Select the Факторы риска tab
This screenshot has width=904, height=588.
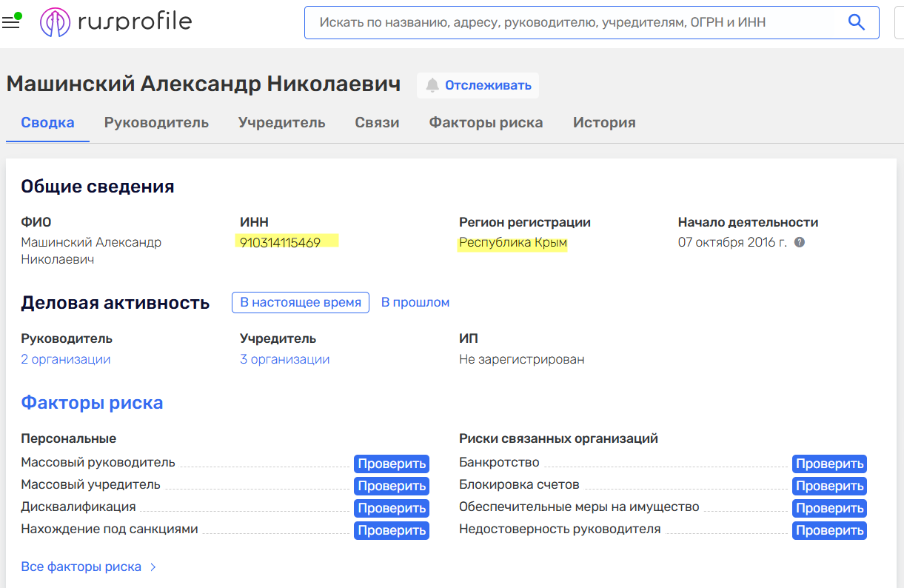click(x=486, y=123)
